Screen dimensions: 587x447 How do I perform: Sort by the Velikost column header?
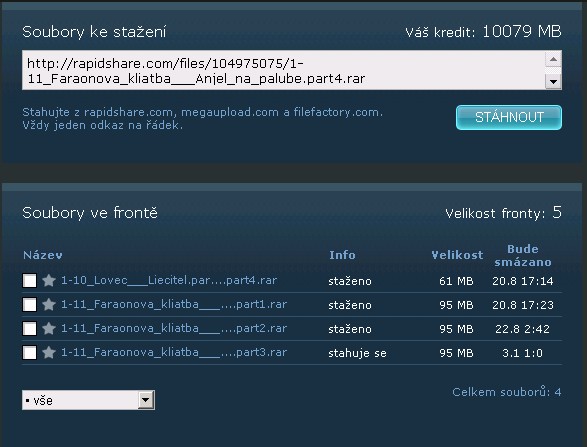coord(457,255)
